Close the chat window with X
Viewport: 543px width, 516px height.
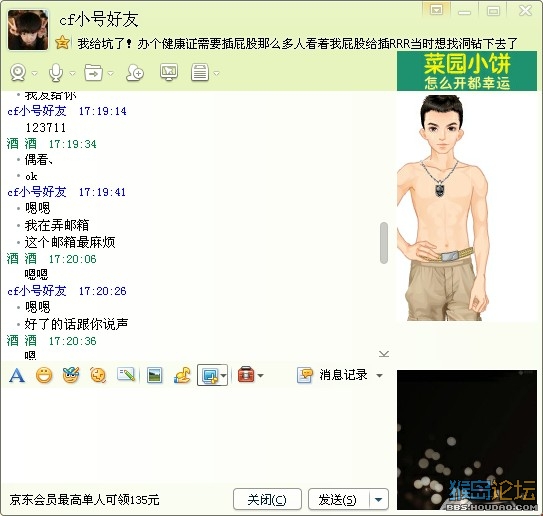(525, 10)
